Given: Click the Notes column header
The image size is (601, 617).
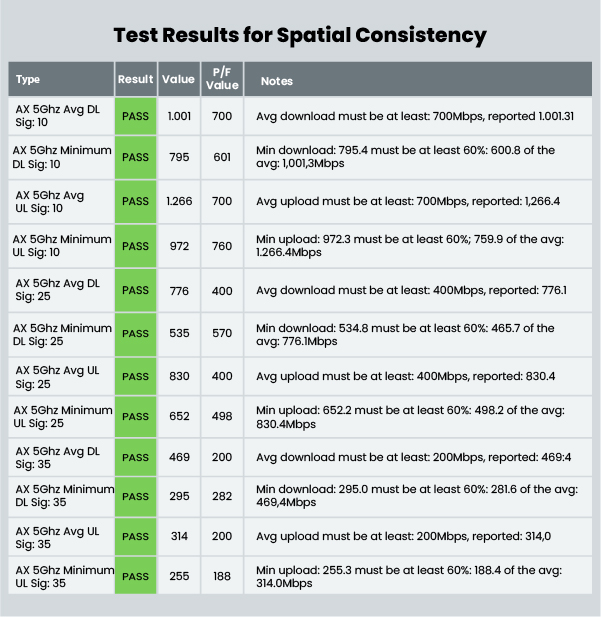Looking at the screenshot, I should click(x=276, y=80).
